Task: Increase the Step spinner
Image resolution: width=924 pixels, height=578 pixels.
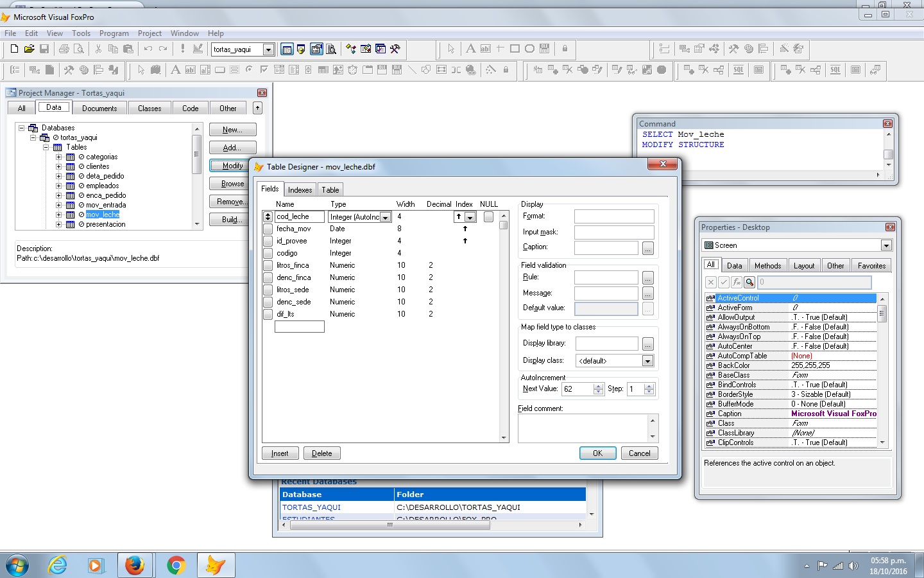Action: pyautogui.click(x=649, y=386)
